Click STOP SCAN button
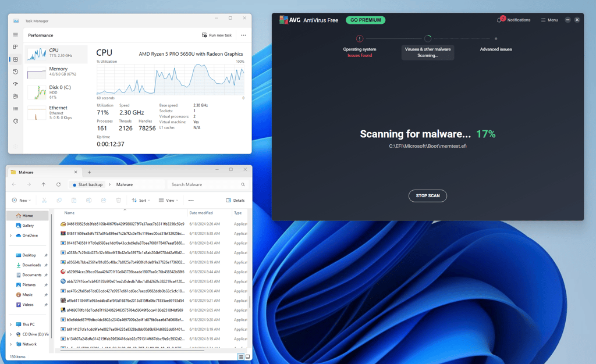Screen dimensions: 596x364 tap(428, 196)
